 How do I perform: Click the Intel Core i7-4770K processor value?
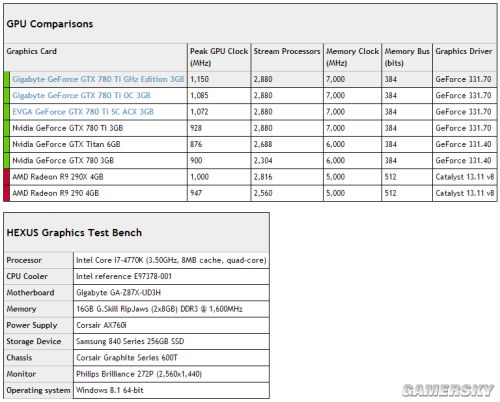(171, 260)
